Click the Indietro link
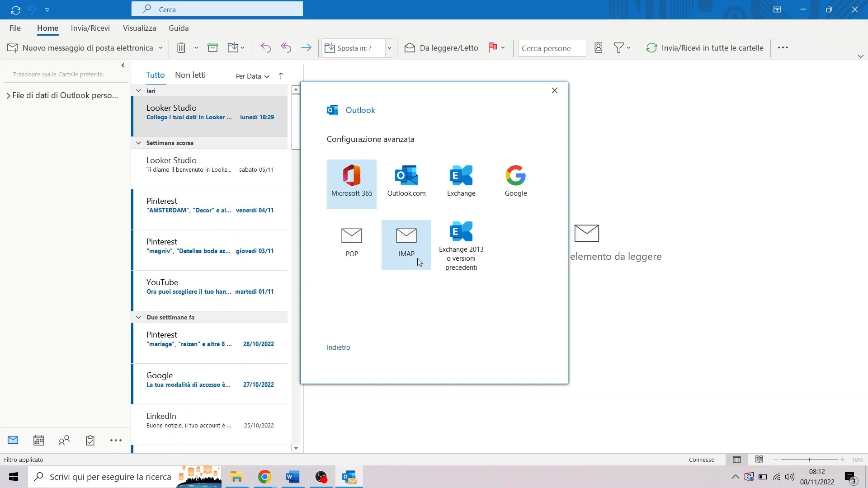Screen dimensions: 868x488 338,347
